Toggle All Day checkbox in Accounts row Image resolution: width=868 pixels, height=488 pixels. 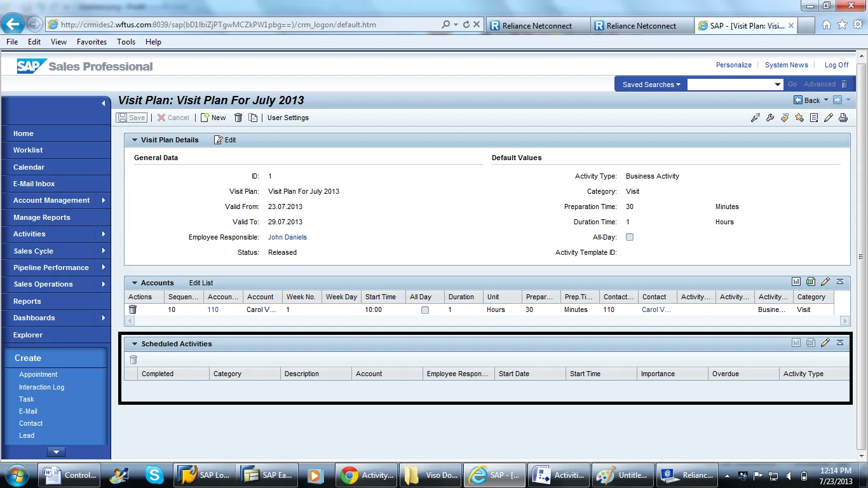point(425,310)
